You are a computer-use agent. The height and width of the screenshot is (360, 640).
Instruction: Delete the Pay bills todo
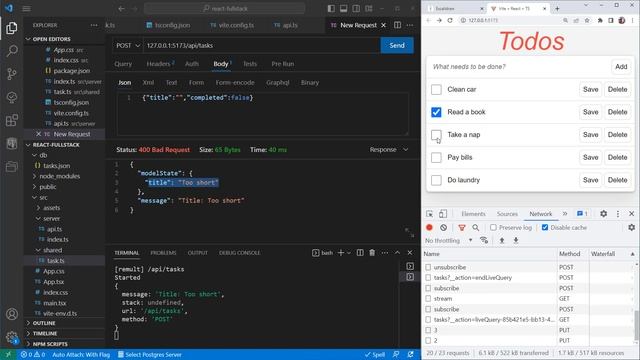coord(617,157)
